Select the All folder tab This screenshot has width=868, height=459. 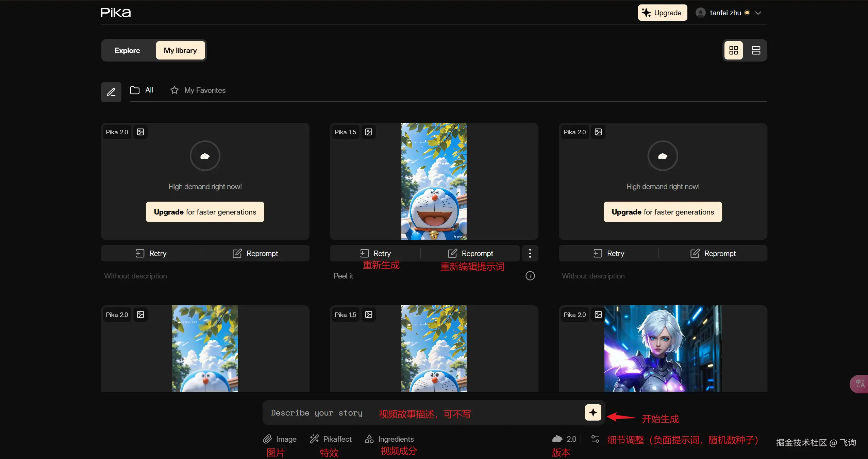click(141, 90)
